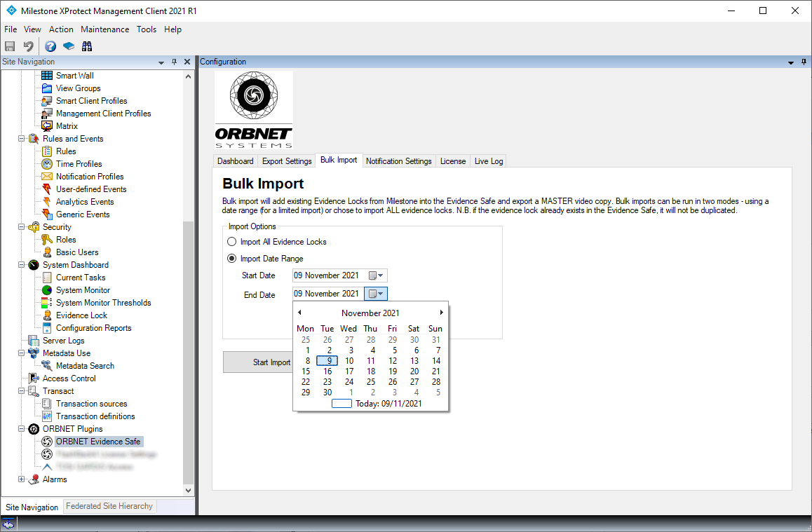Image resolution: width=812 pixels, height=532 pixels.
Task: Select Access Control in the tree
Action: tap(69, 378)
